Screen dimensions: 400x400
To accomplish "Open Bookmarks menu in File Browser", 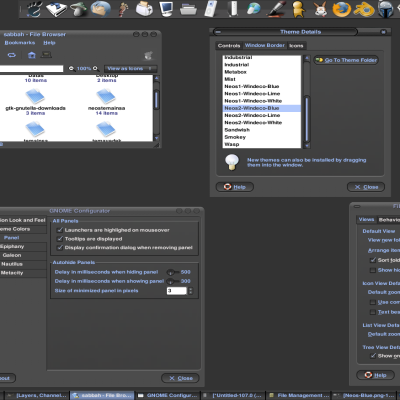I will 20,43.
